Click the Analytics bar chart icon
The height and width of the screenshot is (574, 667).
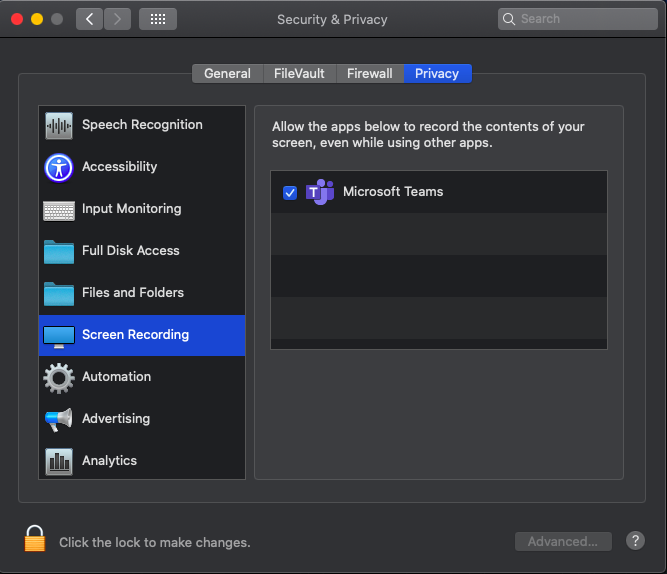pyautogui.click(x=59, y=461)
